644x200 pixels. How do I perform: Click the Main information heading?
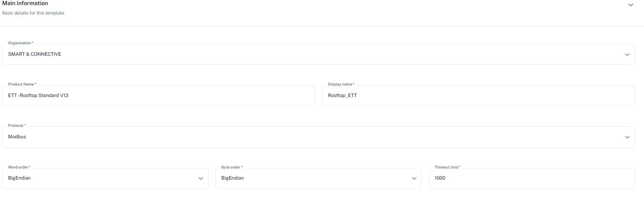click(25, 3)
